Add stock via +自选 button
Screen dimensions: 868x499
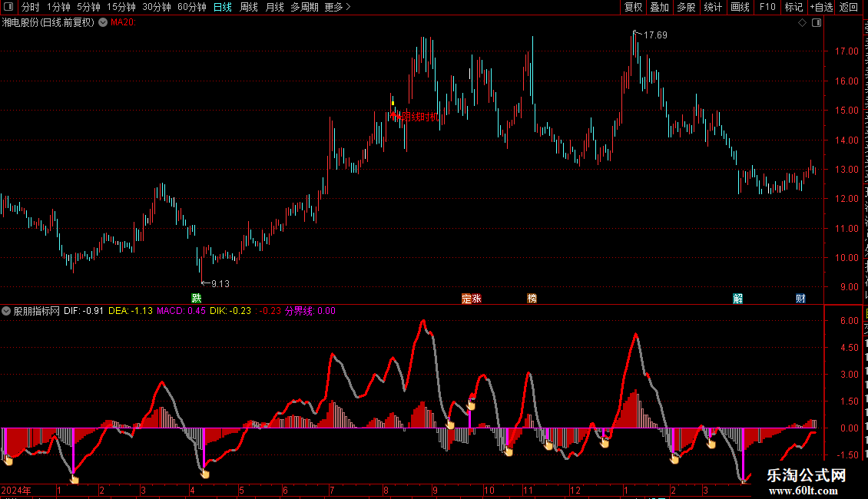[x=821, y=7]
